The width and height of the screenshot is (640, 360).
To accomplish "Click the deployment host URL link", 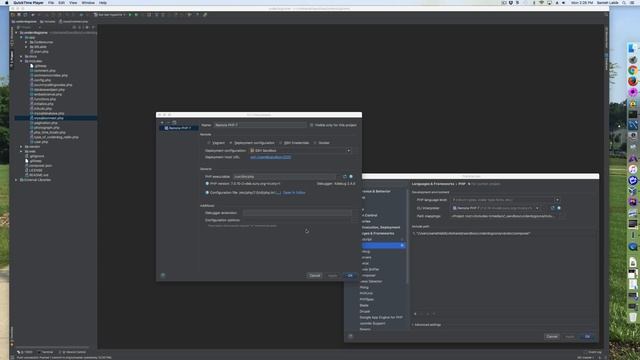I will pos(271,157).
